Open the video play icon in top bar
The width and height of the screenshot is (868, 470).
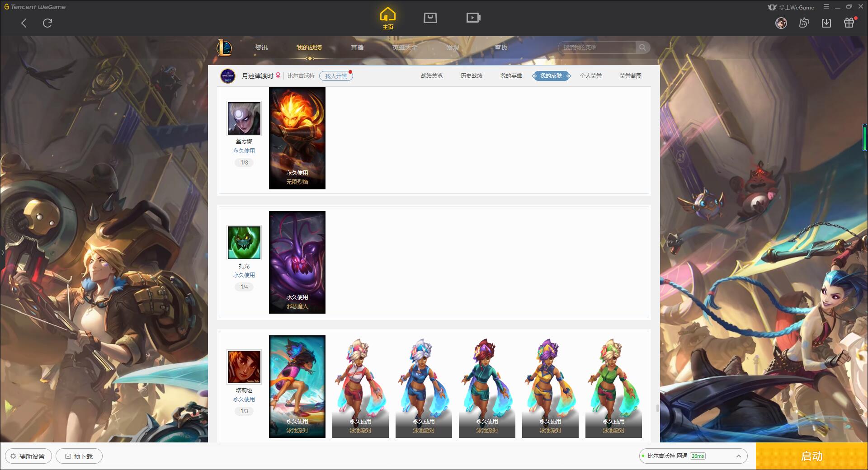point(473,18)
